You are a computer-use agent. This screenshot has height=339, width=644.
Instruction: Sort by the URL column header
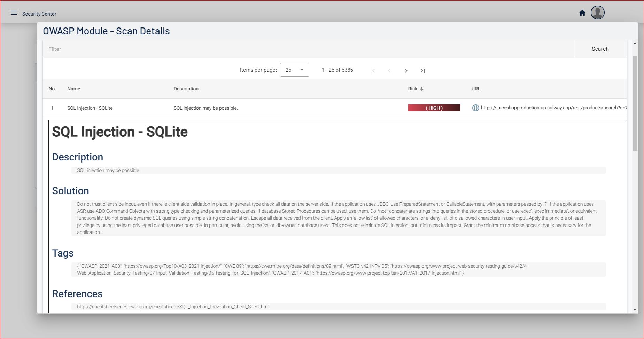click(x=476, y=89)
